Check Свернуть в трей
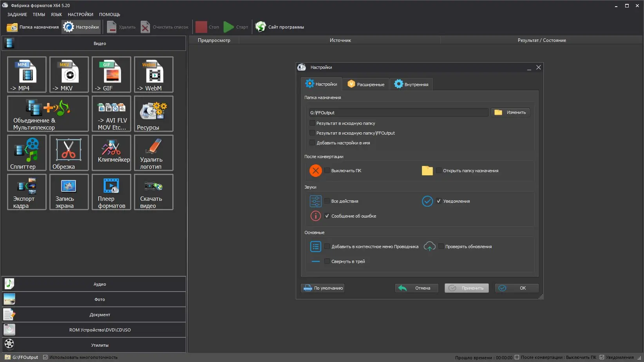 [x=327, y=261]
